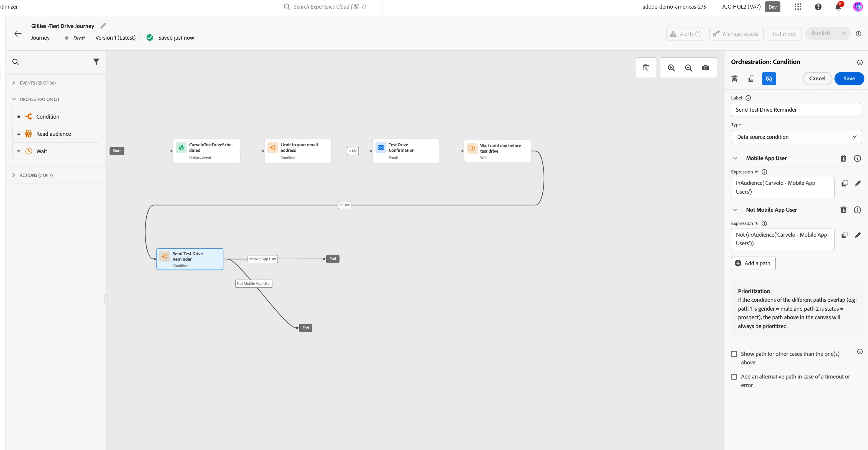The width and height of the screenshot is (868, 450).
Task: Click Add a path button
Action: click(753, 264)
